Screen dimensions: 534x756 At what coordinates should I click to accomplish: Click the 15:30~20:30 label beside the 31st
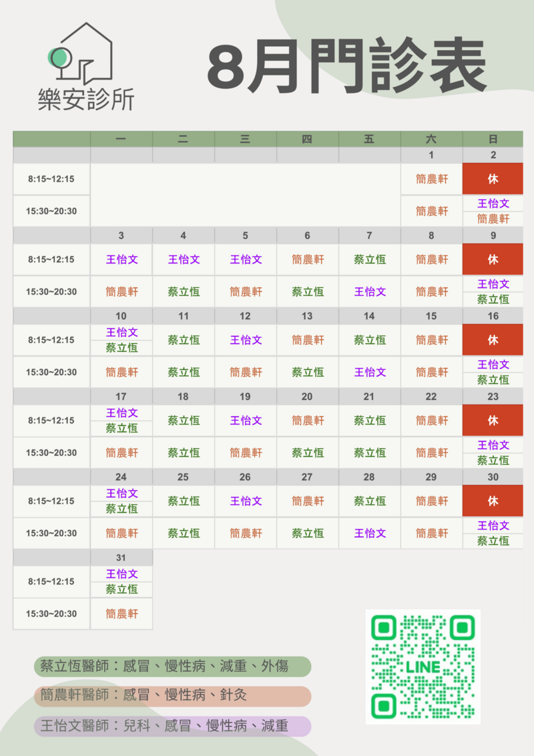click(51, 614)
